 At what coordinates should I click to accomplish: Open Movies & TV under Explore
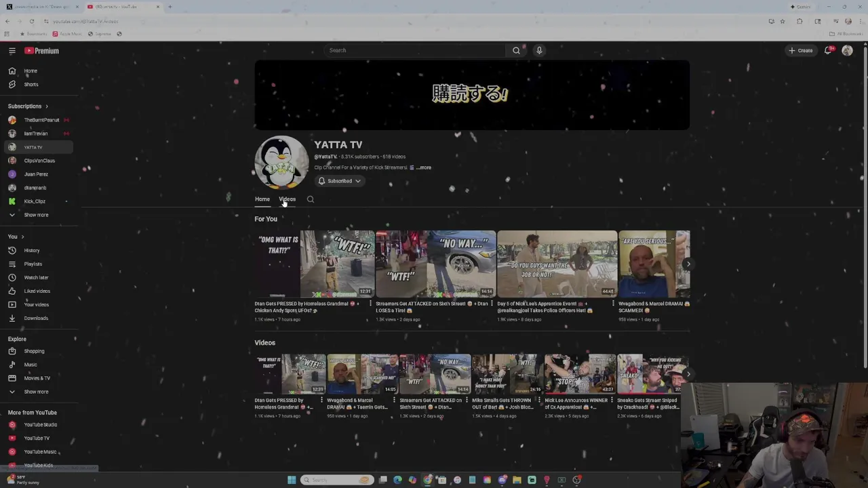click(37, 378)
